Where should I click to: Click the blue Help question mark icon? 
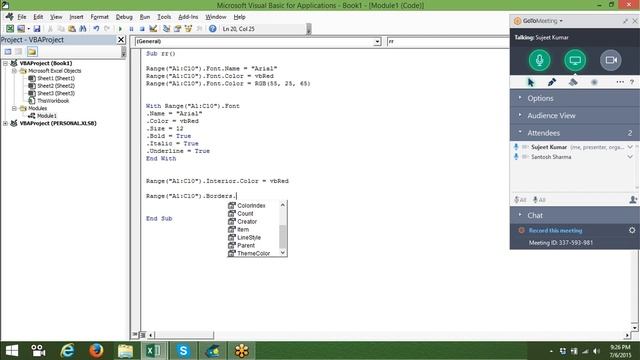click(x=212, y=29)
